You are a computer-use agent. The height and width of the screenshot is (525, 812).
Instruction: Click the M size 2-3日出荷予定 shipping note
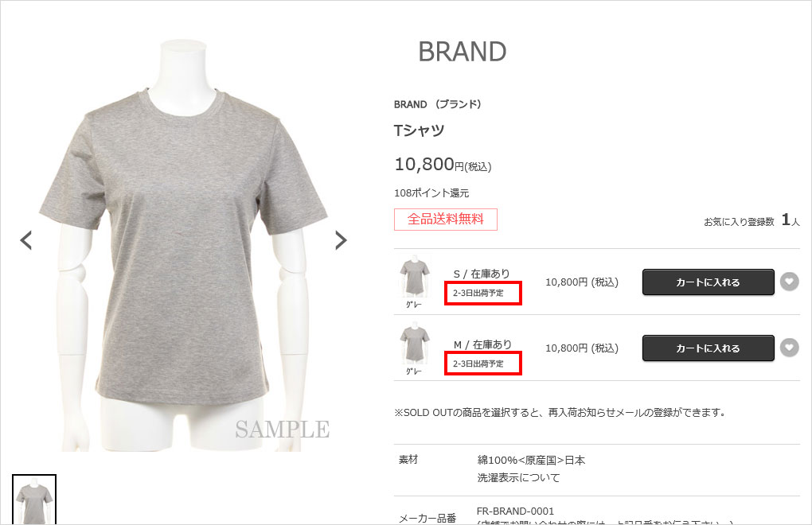[478, 364]
